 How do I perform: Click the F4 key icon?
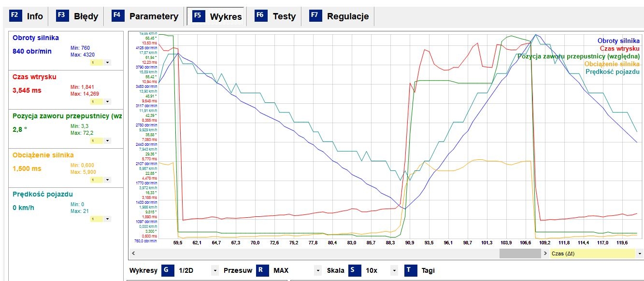click(x=117, y=15)
